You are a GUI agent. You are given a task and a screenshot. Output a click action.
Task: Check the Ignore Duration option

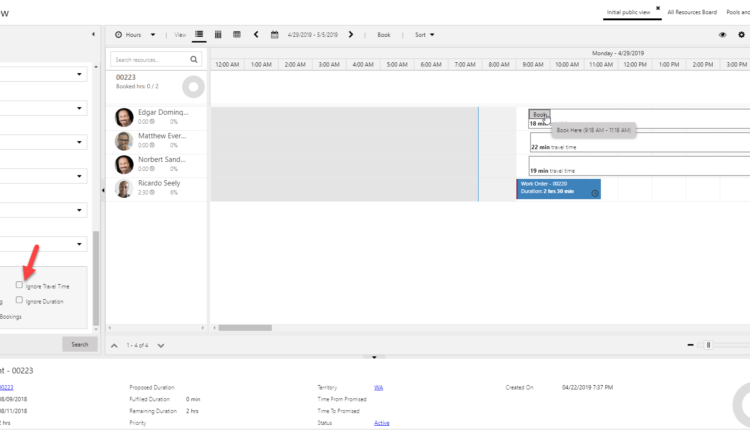[19, 300]
